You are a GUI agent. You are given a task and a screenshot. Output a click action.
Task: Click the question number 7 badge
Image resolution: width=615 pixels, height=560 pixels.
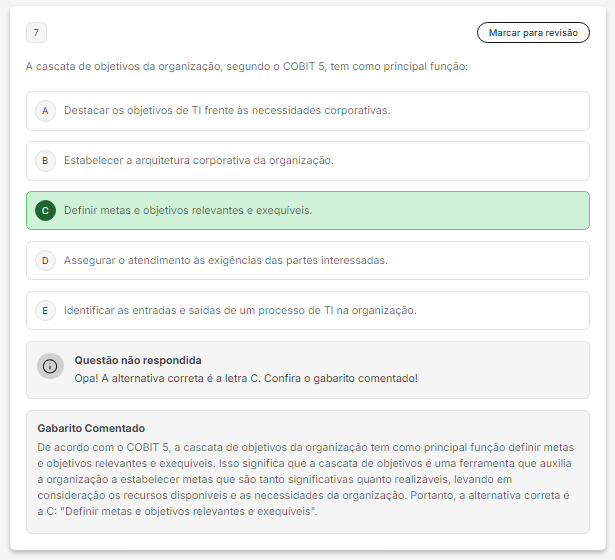[37, 33]
